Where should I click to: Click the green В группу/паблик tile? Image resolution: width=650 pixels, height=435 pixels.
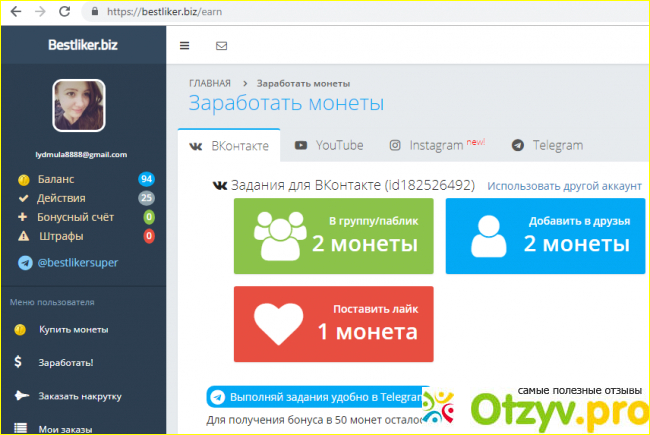tap(333, 235)
